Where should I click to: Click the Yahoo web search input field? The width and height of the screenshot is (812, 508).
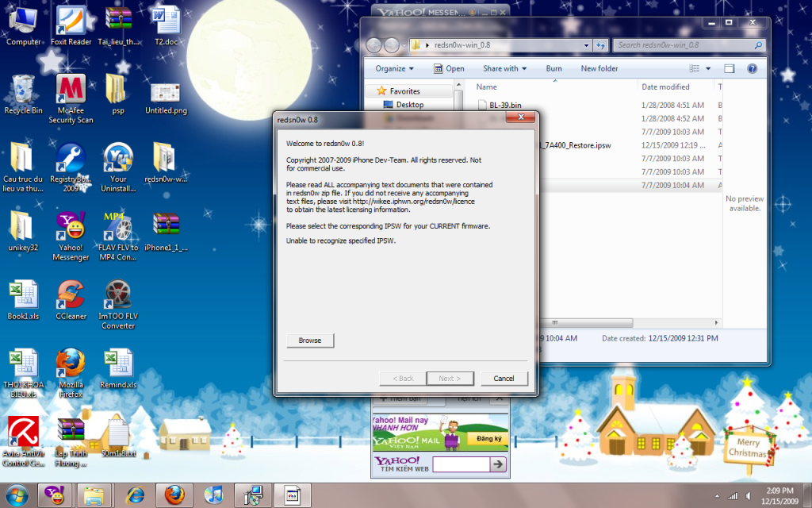click(x=461, y=464)
